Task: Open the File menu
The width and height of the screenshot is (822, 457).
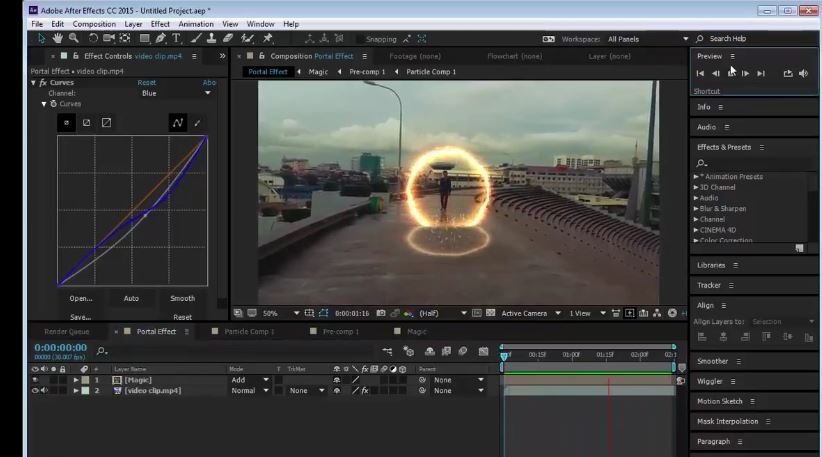Action: click(37, 24)
